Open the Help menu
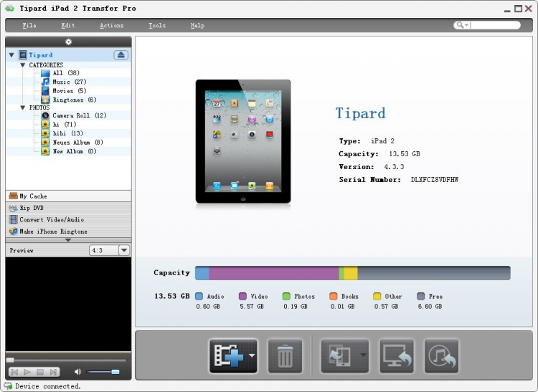Viewport: 538px width, 392px height. (198, 25)
